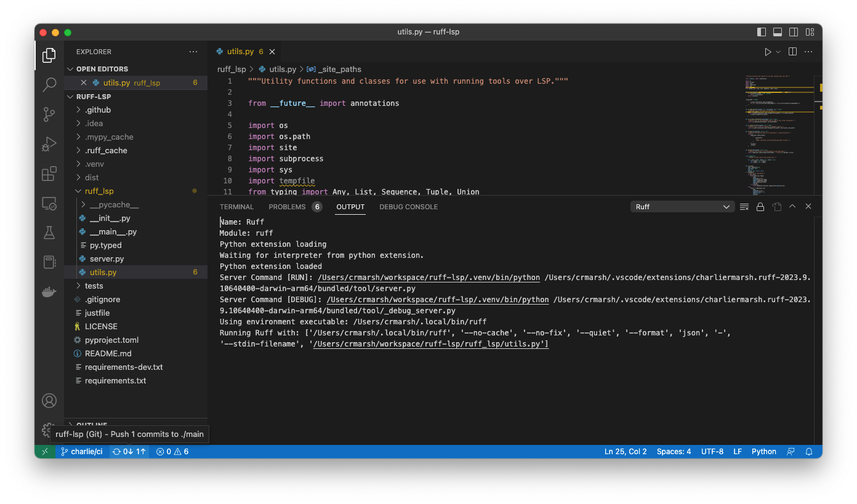This screenshot has width=857, height=504.
Task: Open the Remote Explorer view
Action: pos(49,203)
